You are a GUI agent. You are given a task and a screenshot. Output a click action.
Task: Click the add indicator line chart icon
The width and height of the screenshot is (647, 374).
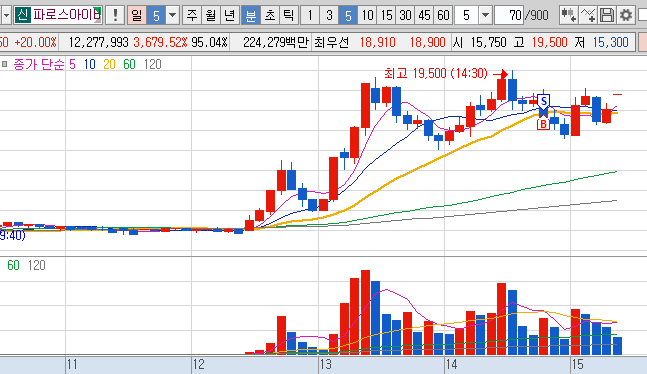coord(588,16)
